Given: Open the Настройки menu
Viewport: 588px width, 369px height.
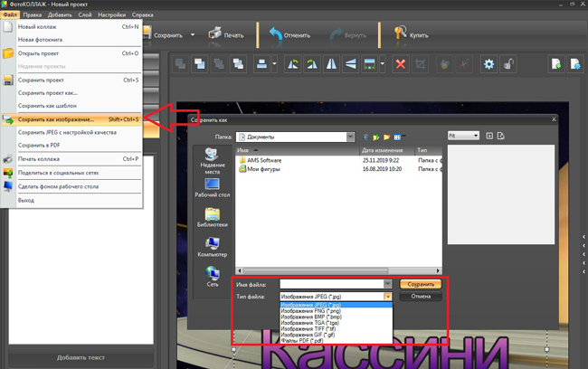Looking at the screenshot, I should click(x=112, y=14).
